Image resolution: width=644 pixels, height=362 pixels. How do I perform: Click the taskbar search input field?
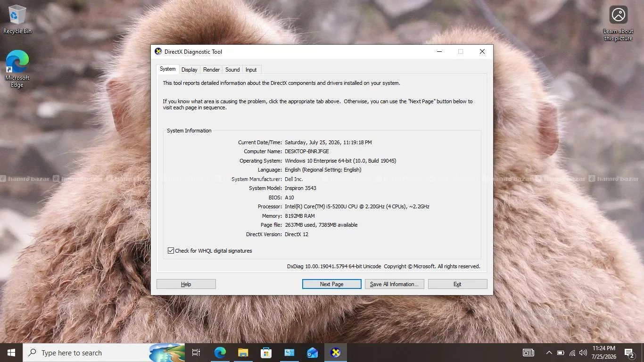click(104, 353)
